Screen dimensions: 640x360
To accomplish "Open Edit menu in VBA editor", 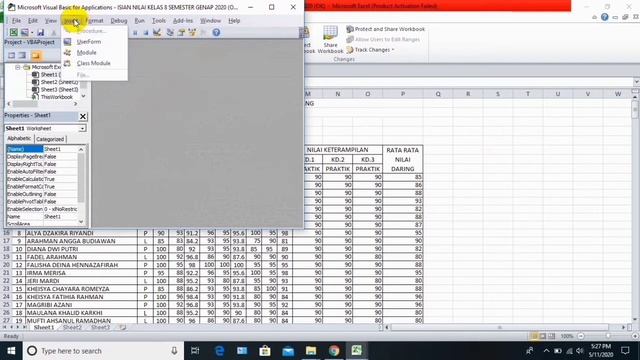I will click(33, 20).
